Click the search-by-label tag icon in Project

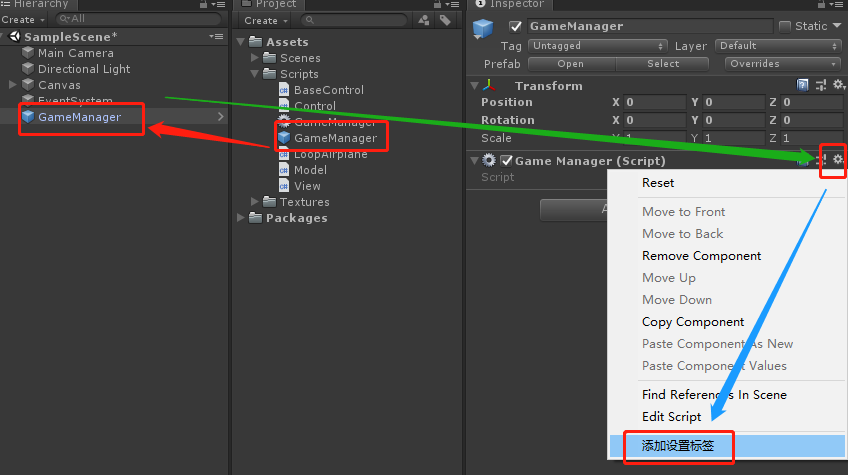point(445,21)
